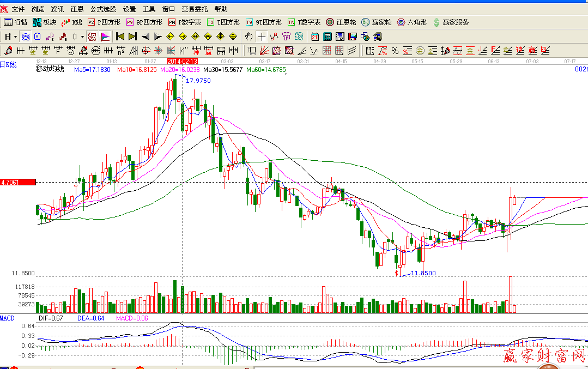Open the 行情 quotes view
The image size is (588, 369).
[15, 22]
